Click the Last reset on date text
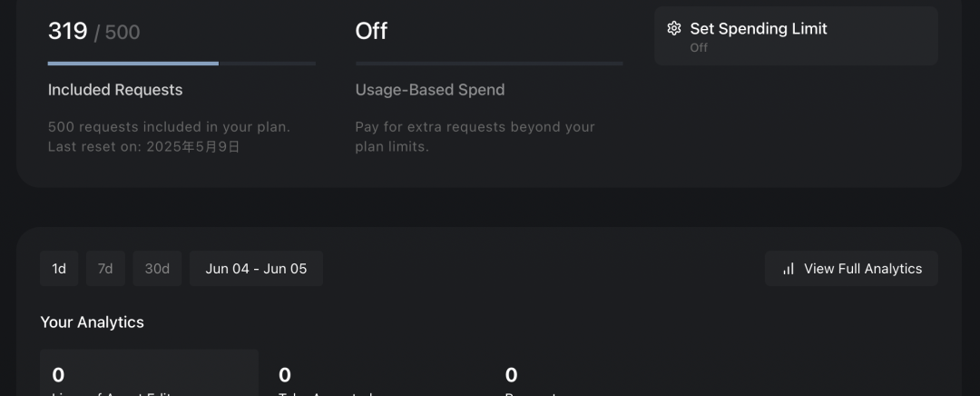 [x=143, y=146]
